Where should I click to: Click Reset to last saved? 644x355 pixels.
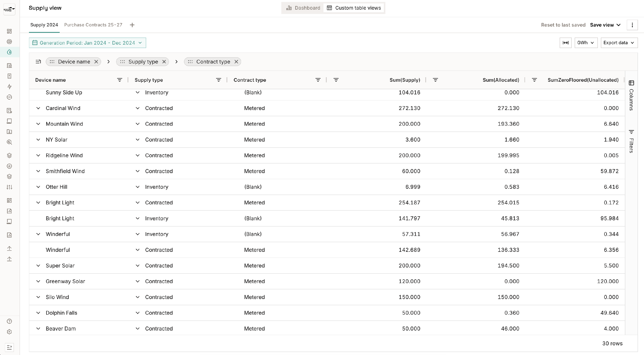point(563,25)
